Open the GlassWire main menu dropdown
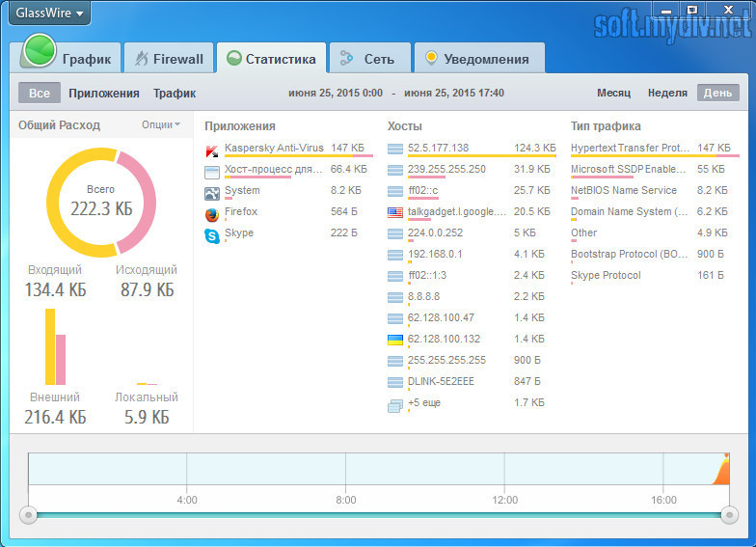756x547 pixels. [x=49, y=14]
